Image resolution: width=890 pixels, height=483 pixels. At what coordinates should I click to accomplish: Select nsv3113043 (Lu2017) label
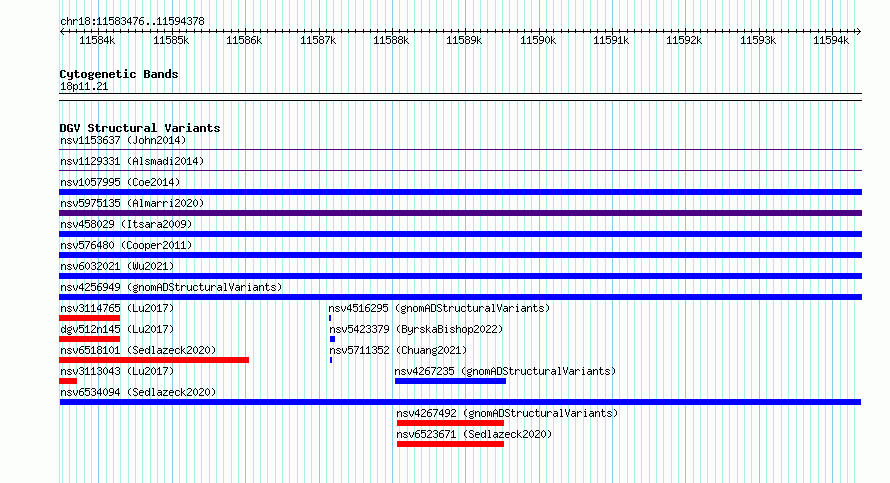(117, 371)
